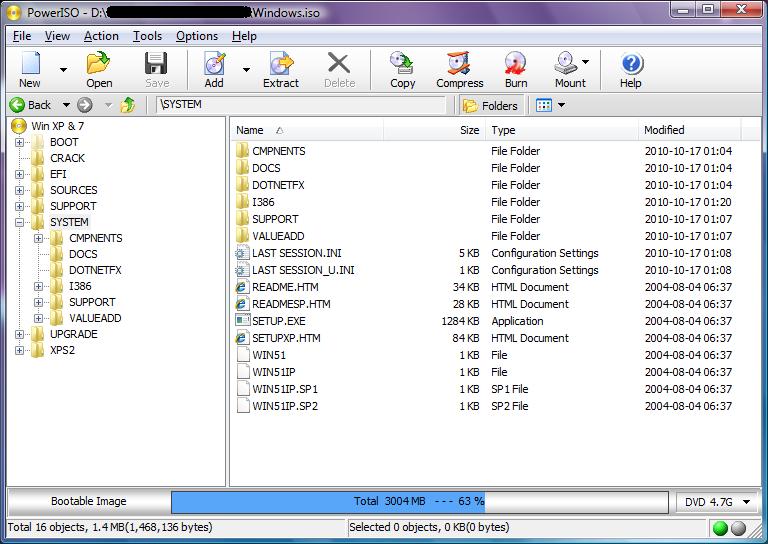Open an image file with Open icon
This screenshot has height=544, width=768.
tap(99, 63)
